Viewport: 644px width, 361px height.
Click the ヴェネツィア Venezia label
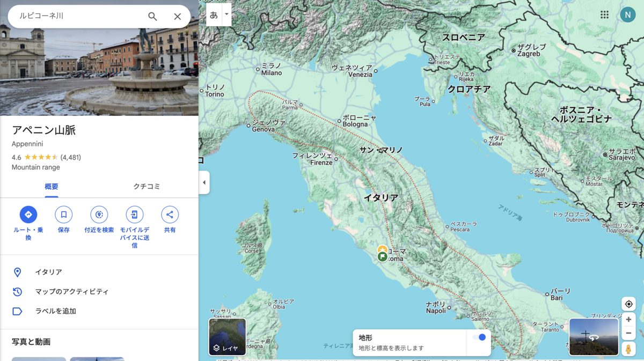pyautogui.click(x=352, y=71)
